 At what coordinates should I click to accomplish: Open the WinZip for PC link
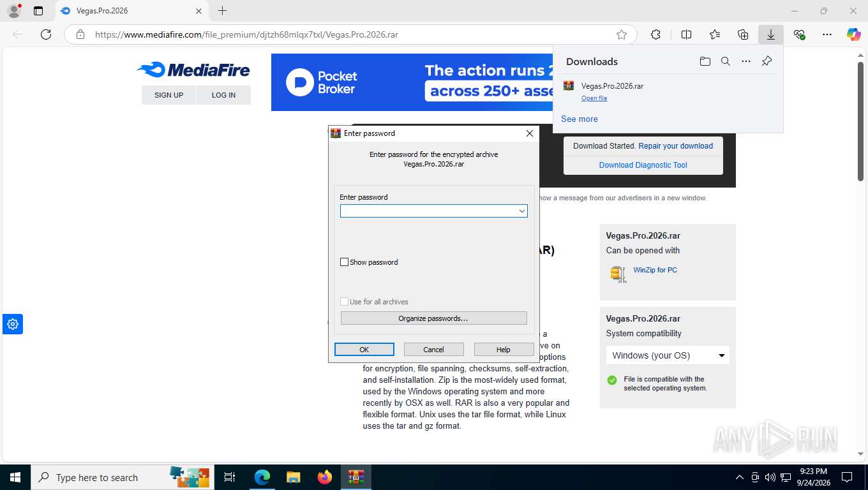point(655,270)
